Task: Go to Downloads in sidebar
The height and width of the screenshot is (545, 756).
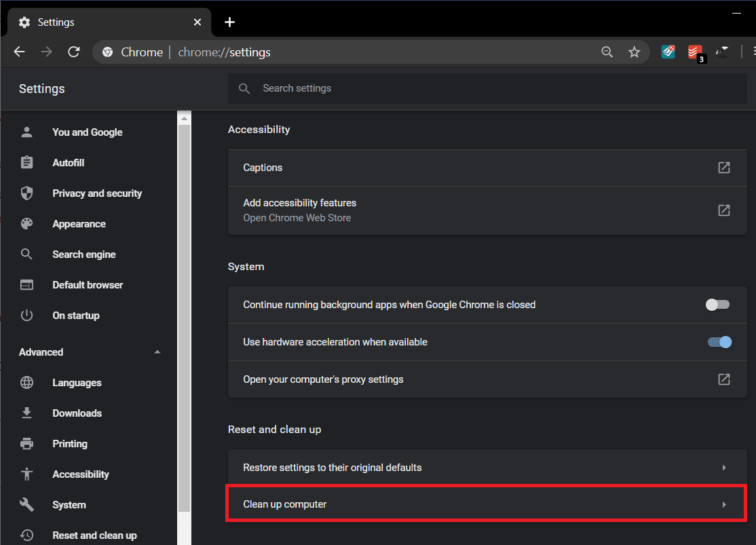Action: pyautogui.click(x=77, y=413)
